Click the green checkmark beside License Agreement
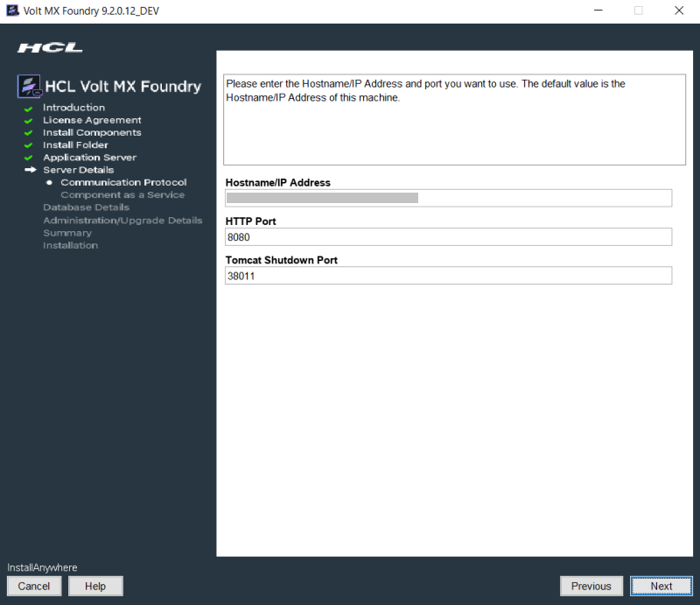The width and height of the screenshot is (700, 605). [x=29, y=121]
